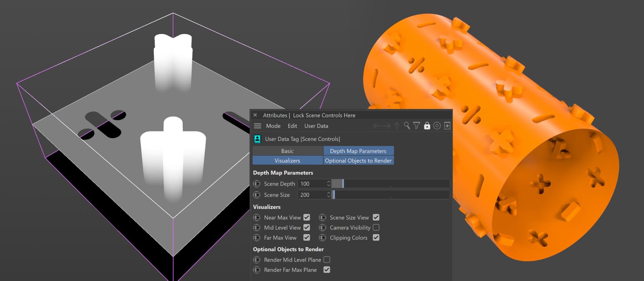Click the keyframe dot beside Clipping Colors
This screenshot has width=644, height=281.
pyautogui.click(x=322, y=238)
